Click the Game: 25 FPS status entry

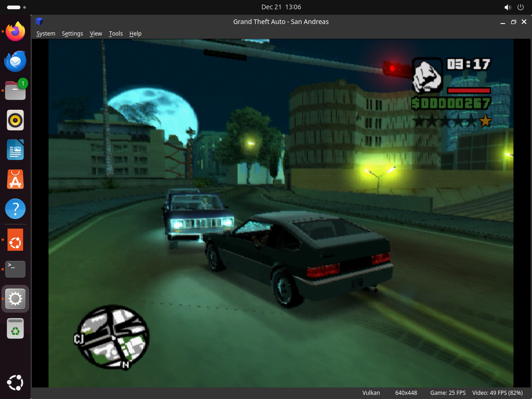448,393
